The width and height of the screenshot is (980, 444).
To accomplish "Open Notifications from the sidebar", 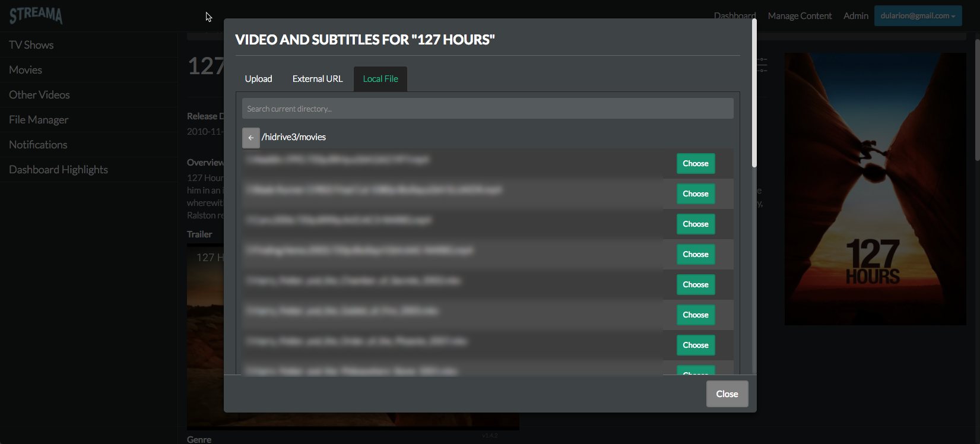I will coord(38,145).
